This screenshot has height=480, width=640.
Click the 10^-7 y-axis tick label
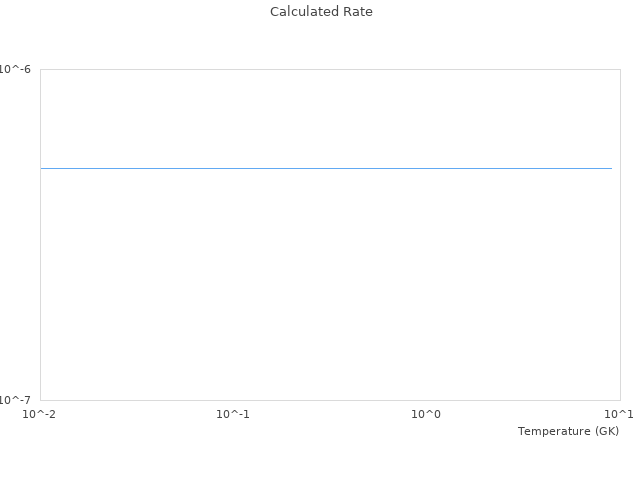tap(16, 400)
